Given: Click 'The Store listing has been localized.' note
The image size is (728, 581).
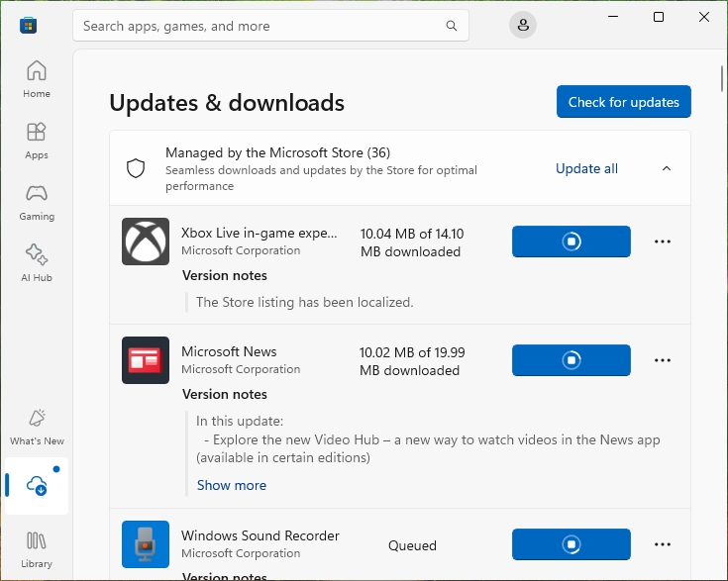Looking at the screenshot, I should [x=305, y=302].
